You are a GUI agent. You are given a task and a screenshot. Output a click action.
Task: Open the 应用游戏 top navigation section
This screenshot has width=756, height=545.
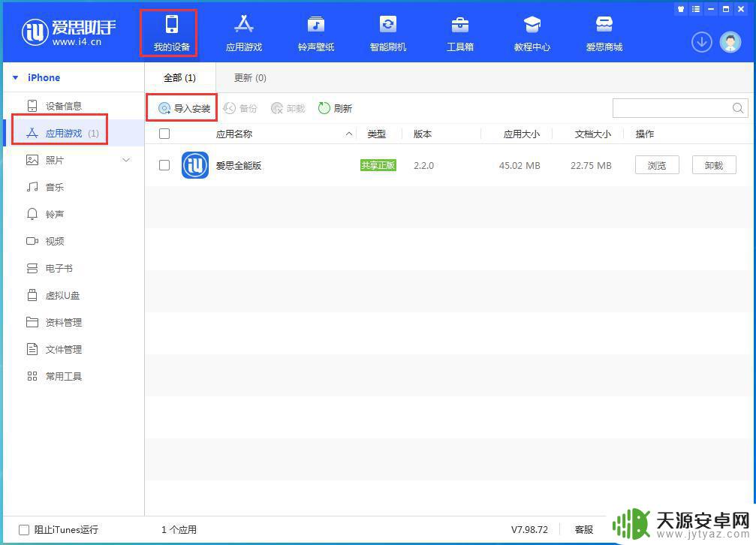[243, 33]
